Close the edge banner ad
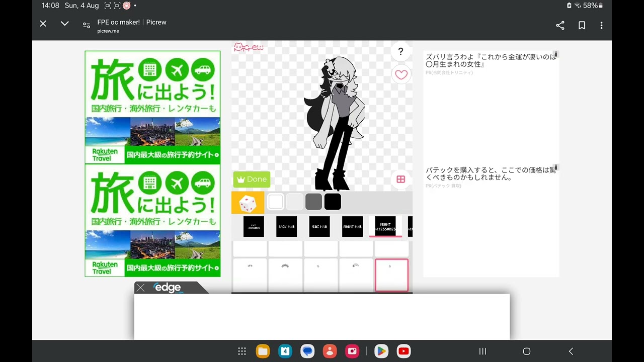The height and width of the screenshot is (362, 644). tap(141, 288)
